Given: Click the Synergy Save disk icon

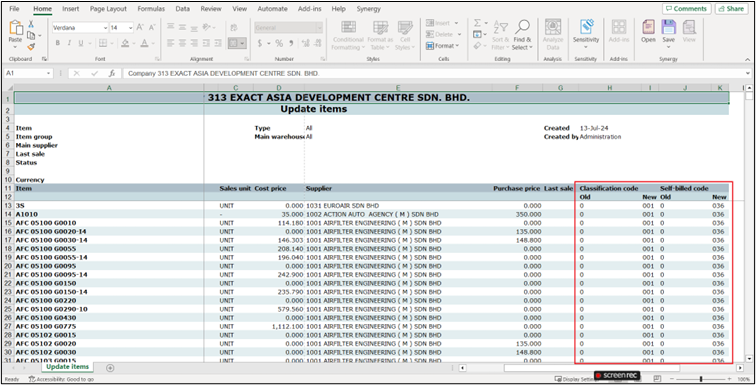Looking at the screenshot, I should point(668,27).
